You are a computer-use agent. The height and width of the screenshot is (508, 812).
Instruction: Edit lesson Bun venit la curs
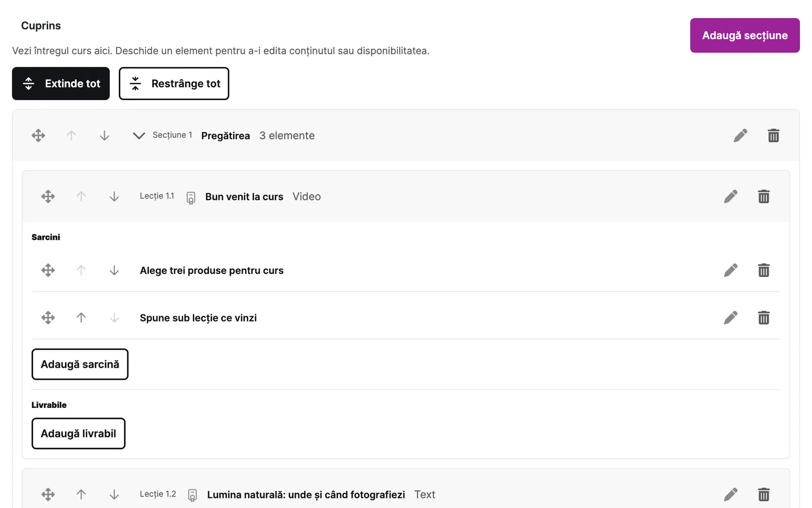(731, 197)
